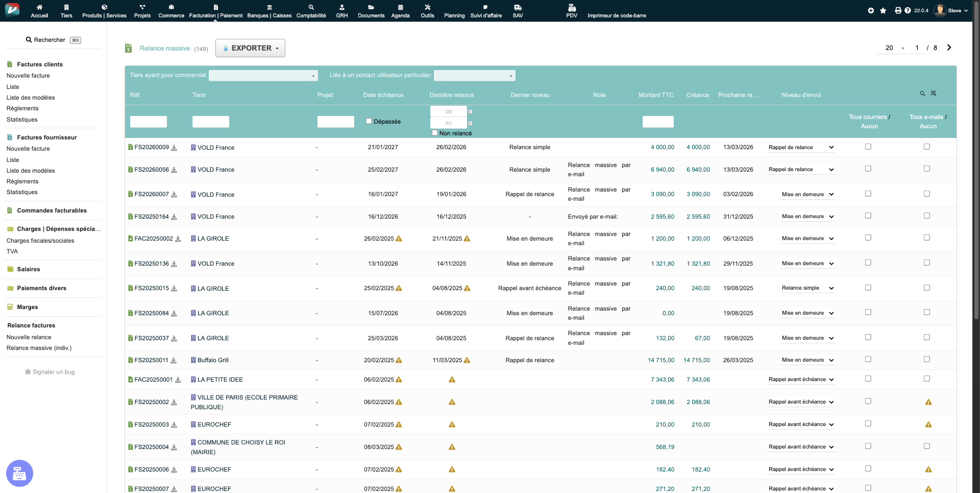The image size is (980, 493).
Task: Change niveau d'envoi for FS20250015 Relance simple
Action: tap(807, 288)
